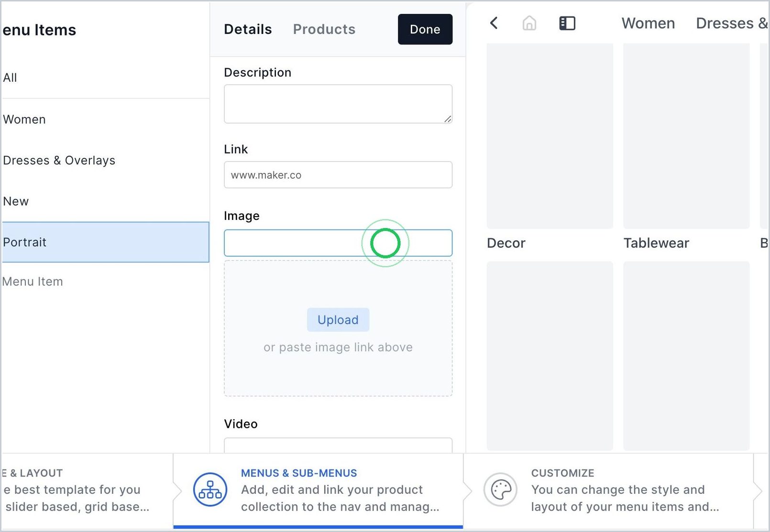This screenshot has height=532, width=770.
Task: Click the Tablewear label
Action: [656, 243]
